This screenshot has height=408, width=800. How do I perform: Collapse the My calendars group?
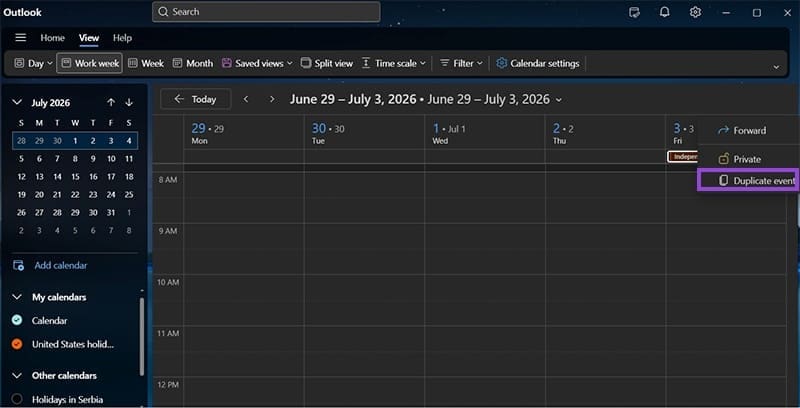[17, 297]
